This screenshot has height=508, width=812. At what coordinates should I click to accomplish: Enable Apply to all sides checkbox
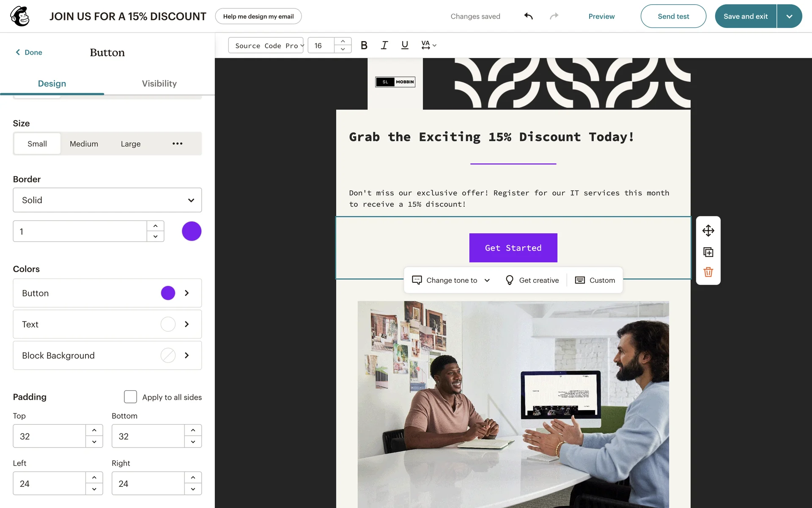point(130,397)
